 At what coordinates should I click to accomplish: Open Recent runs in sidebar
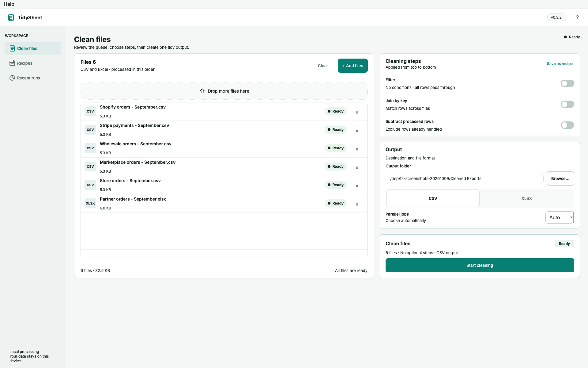(x=33, y=78)
